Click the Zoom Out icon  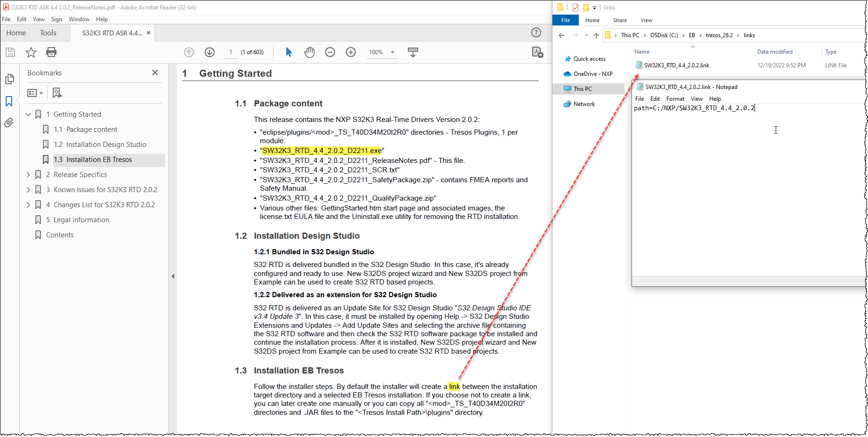pos(330,52)
